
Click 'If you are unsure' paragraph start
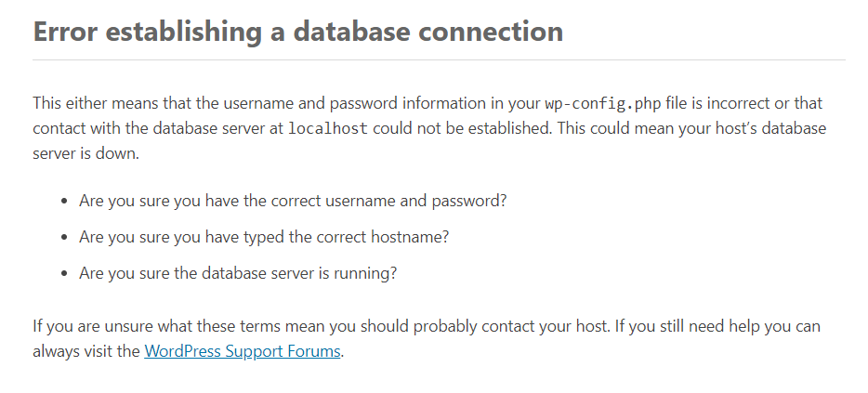[93, 326]
